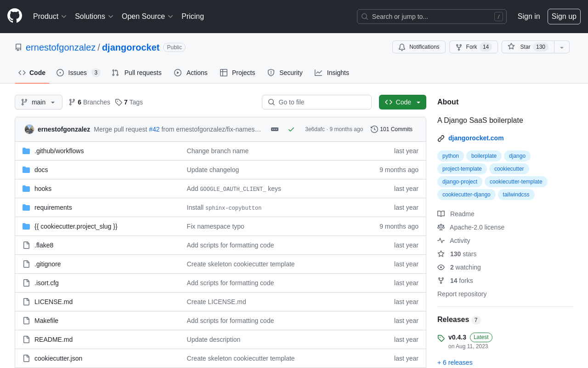
Task: Open the djangorocket.com website link
Action: [x=476, y=138]
